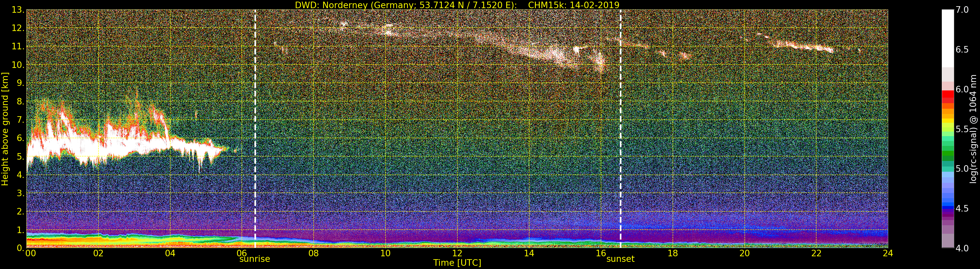This screenshot has height=269, width=980.
Task: Click the y-axis tick label '13.'
Action: coord(18,10)
